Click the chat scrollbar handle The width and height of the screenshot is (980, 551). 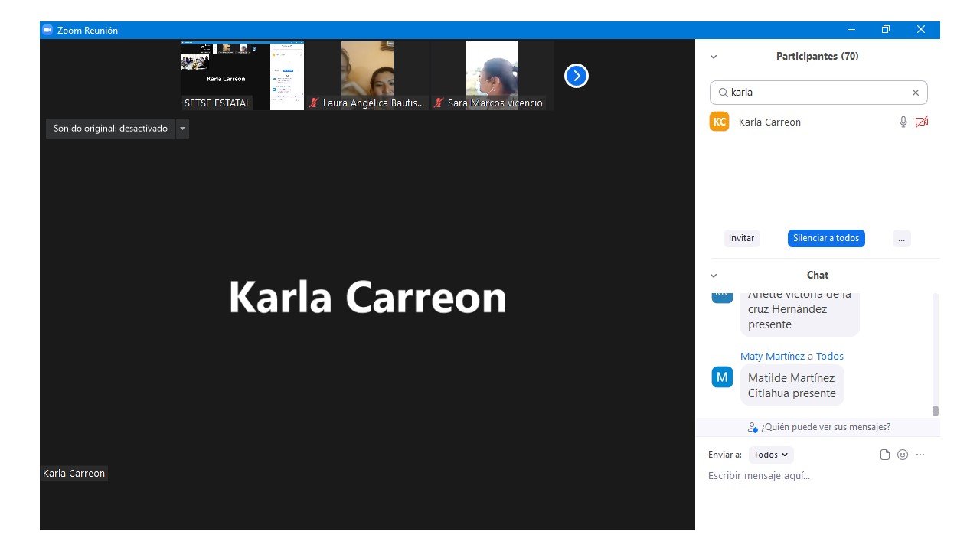pyautogui.click(x=935, y=411)
